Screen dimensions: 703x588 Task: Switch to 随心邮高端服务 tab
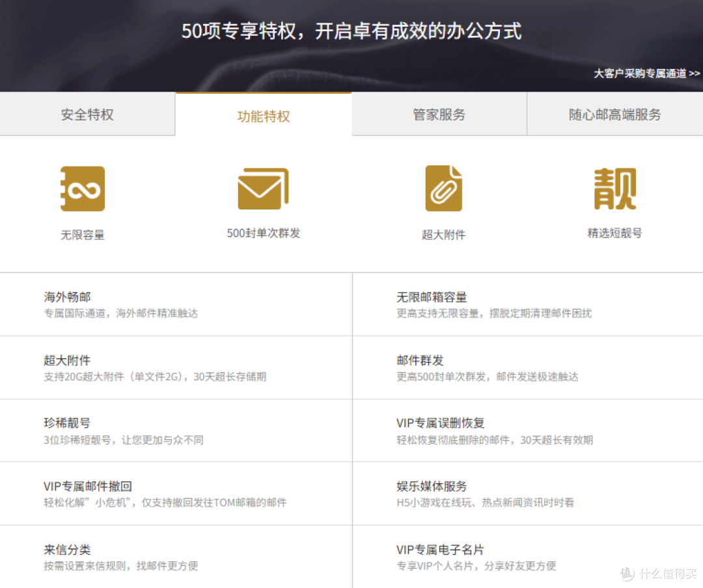click(x=614, y=114)
